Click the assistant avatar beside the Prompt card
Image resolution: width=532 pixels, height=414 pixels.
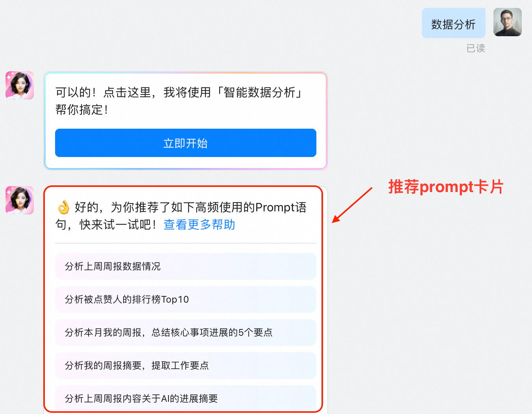coord(20,200)
